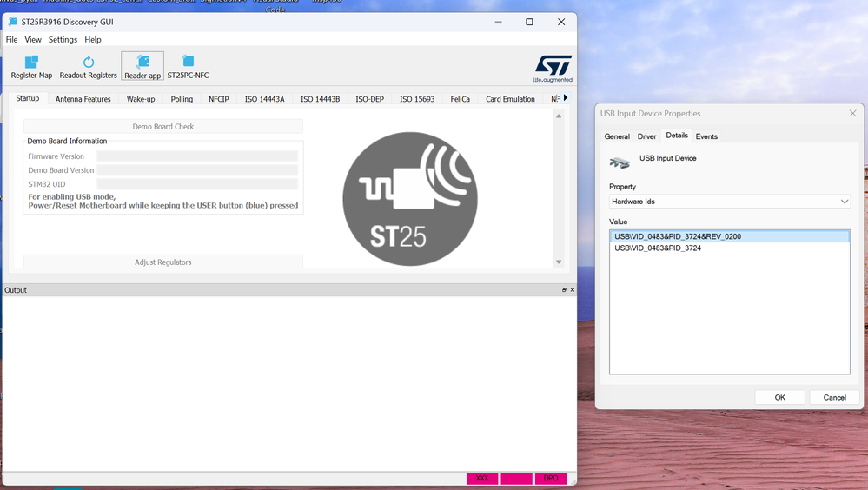This screenshot has height=490, width=868.
Task: Select the Details tab in properties dialog
Action: click(677, 135)
